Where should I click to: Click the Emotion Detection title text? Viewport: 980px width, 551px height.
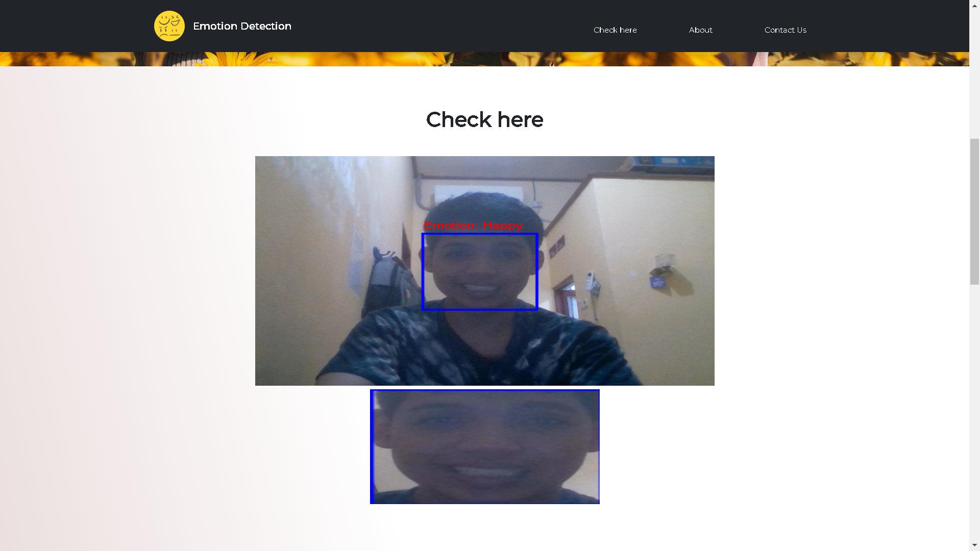coord(241,26)
